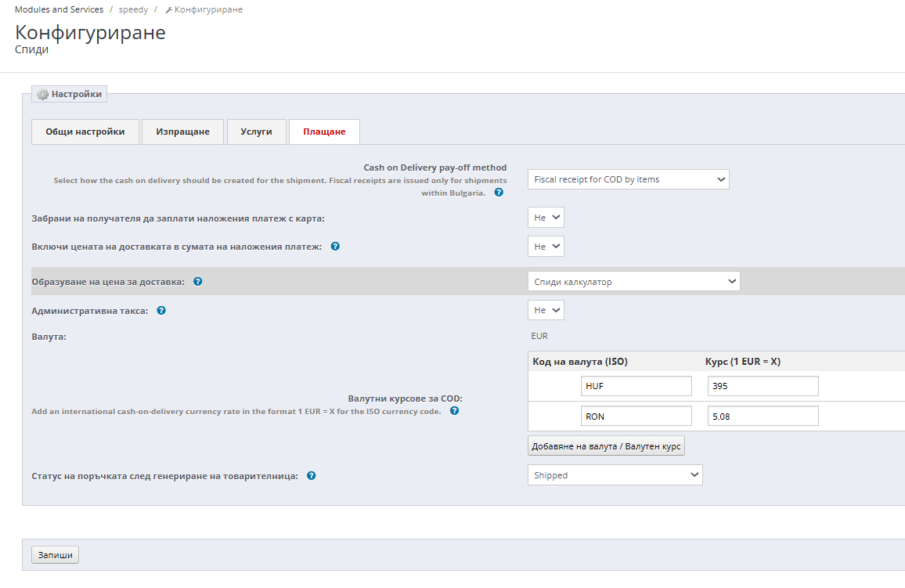Open Cash on Delivery pay-off method dropdown
Image resolution: width=905 pixels, height=588 pixels.
(628, 179)
